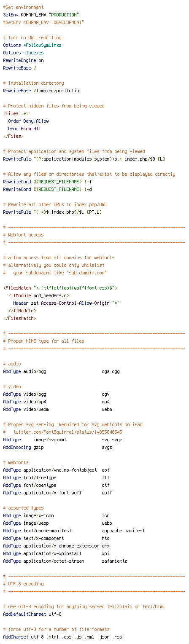The image size is (189, 644).
Task: Click Header set Access-Control-Allow-Origin line
Action: pos(66,303)
